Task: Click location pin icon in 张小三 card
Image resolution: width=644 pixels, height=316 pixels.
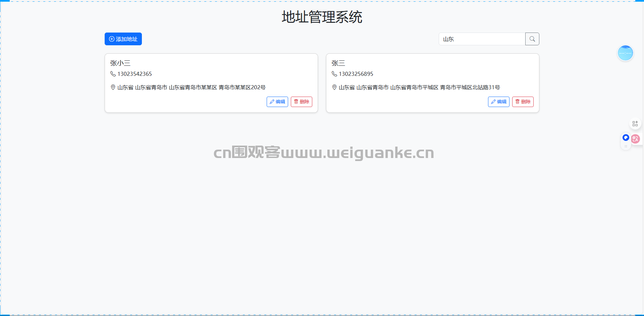Action: click(113, 87)
